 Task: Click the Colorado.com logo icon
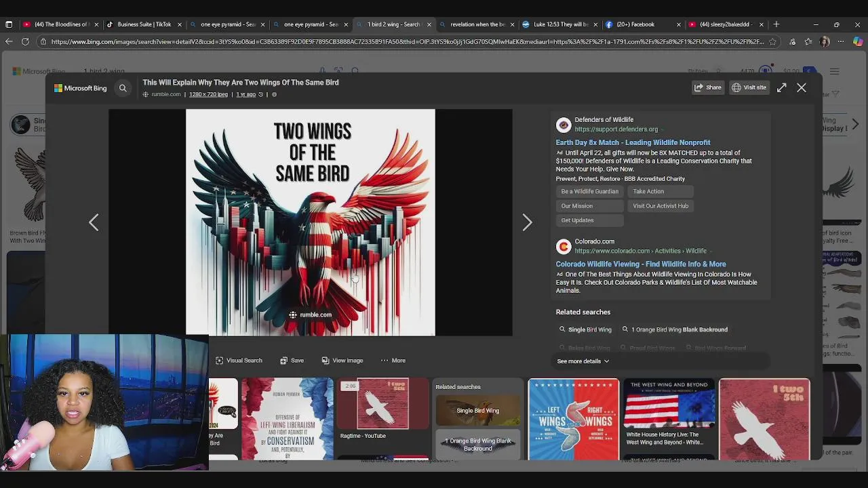[564, 247]
